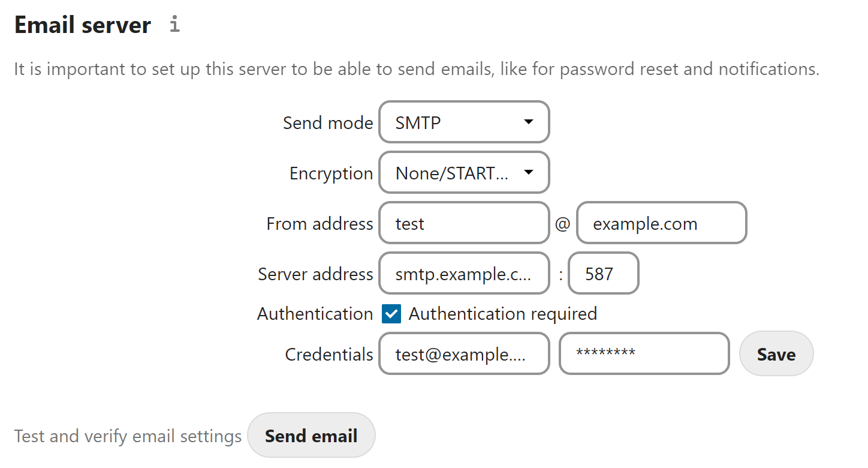Click the From address local-part field containing test
The height and width of the screenshot is (468, 868).
(x=463, y=223)
